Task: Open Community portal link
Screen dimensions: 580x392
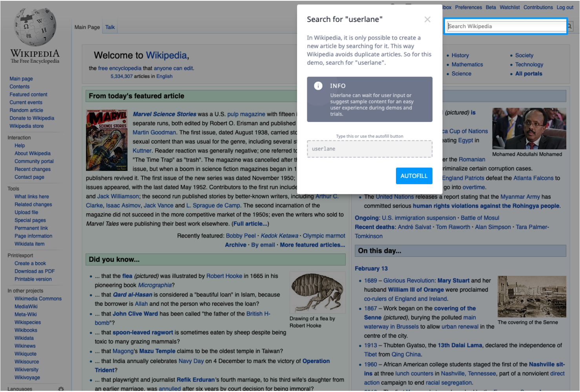Action: point(34,161)
